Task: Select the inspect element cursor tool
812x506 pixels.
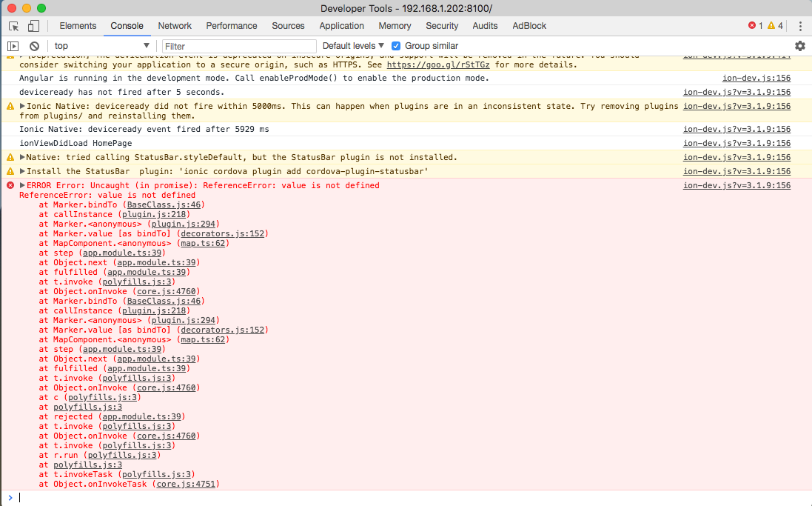Action: point(13,25)
